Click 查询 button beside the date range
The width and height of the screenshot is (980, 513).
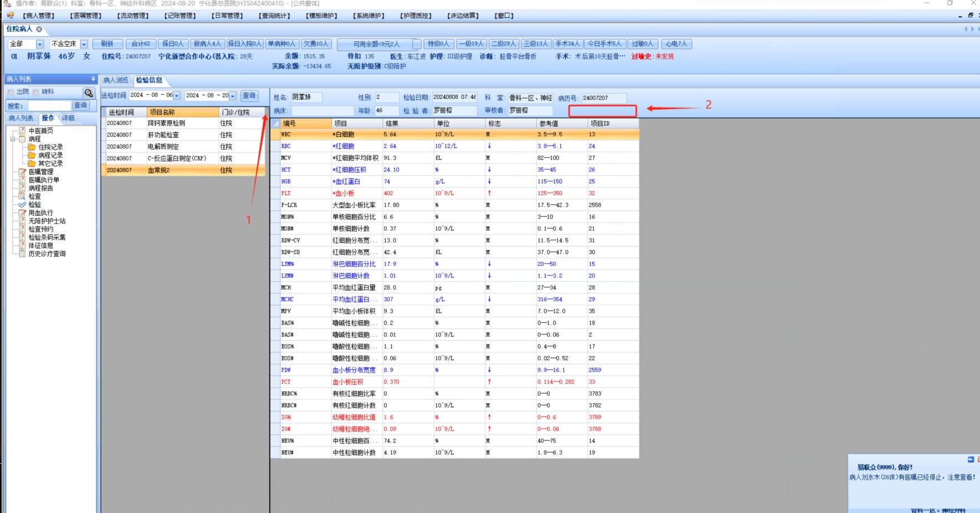[249, 96]
